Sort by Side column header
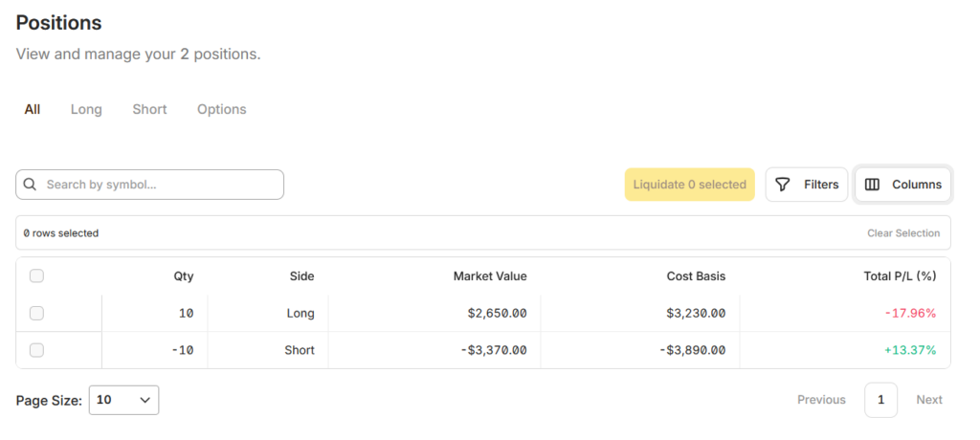 pos(301,276)
